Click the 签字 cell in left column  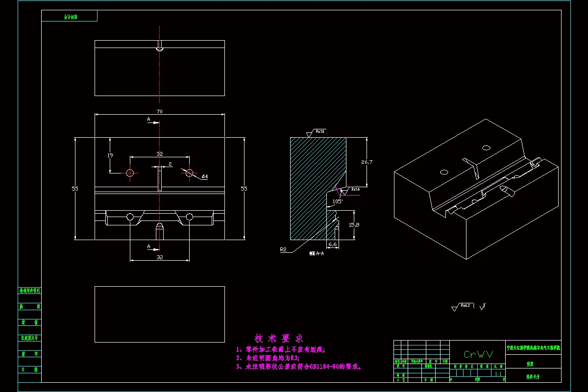coord(30,353)
